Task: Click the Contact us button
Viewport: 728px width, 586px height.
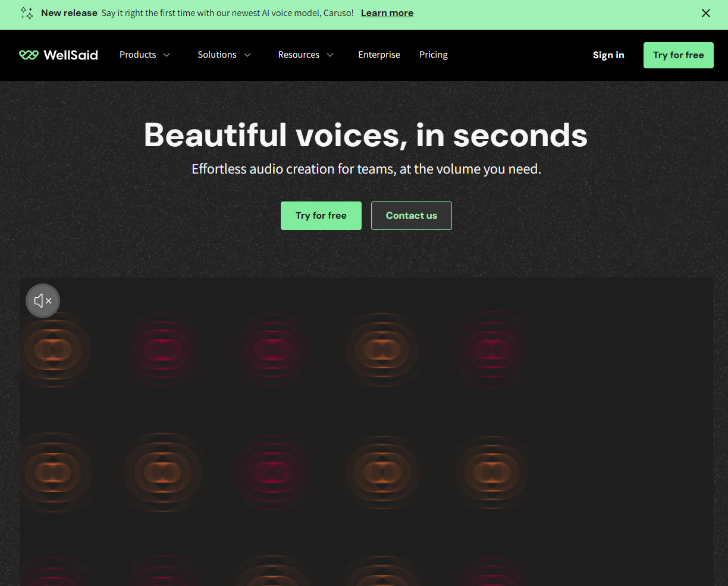Action: tap(411, 216)
